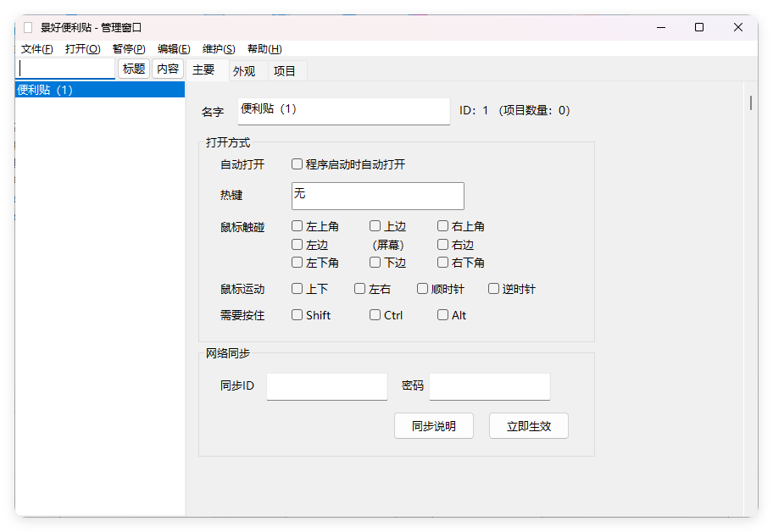The image size is (773, 532).
Task: Click the 立即生效 button
Action: tap(528, 425)
